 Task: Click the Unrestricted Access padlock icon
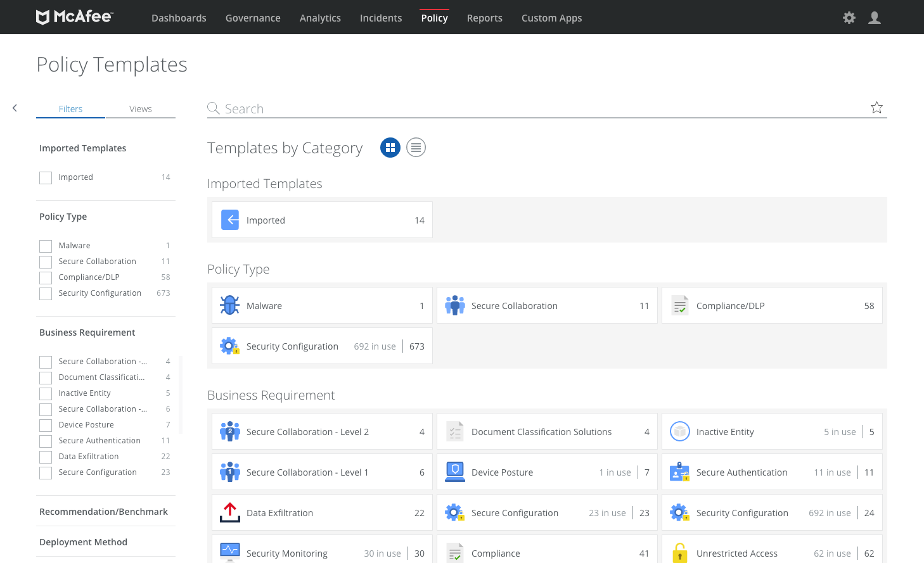coord(679,552)
